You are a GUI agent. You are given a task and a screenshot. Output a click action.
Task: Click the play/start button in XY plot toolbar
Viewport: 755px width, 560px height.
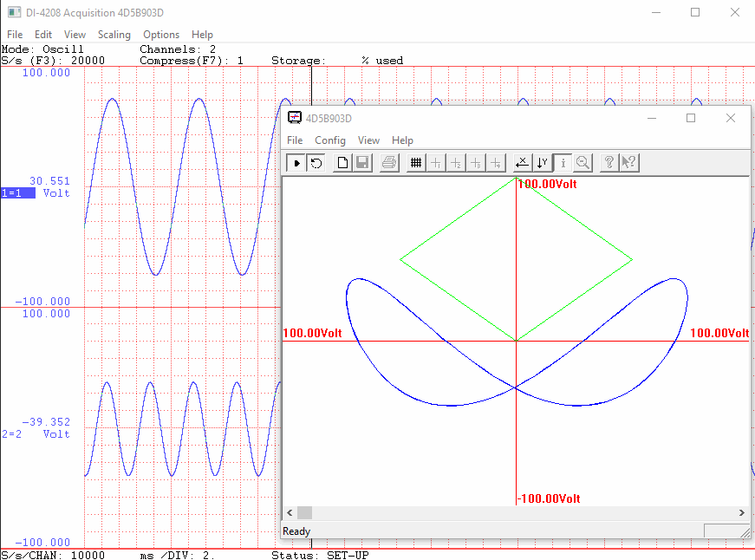click(296, 163)
